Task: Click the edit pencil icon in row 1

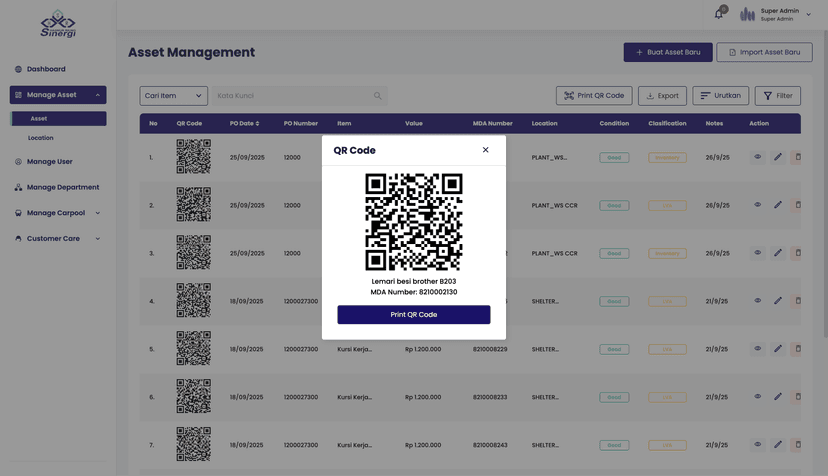Action: coord(778,157)
